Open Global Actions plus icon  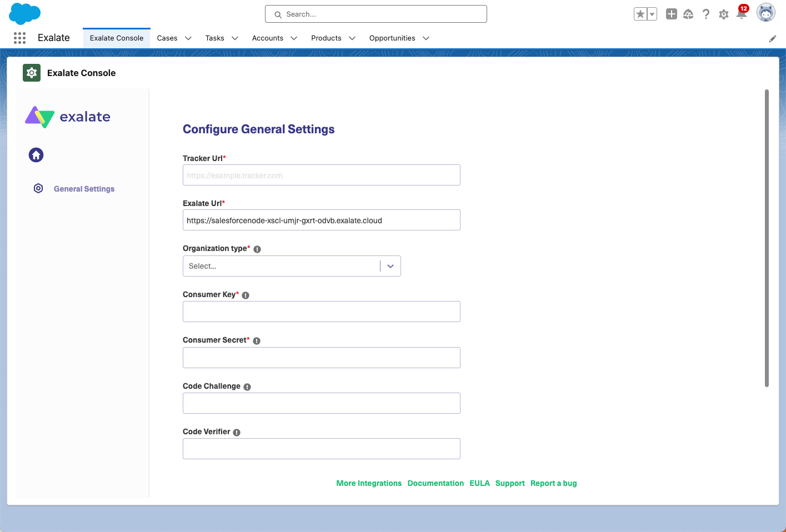(672, 14)
